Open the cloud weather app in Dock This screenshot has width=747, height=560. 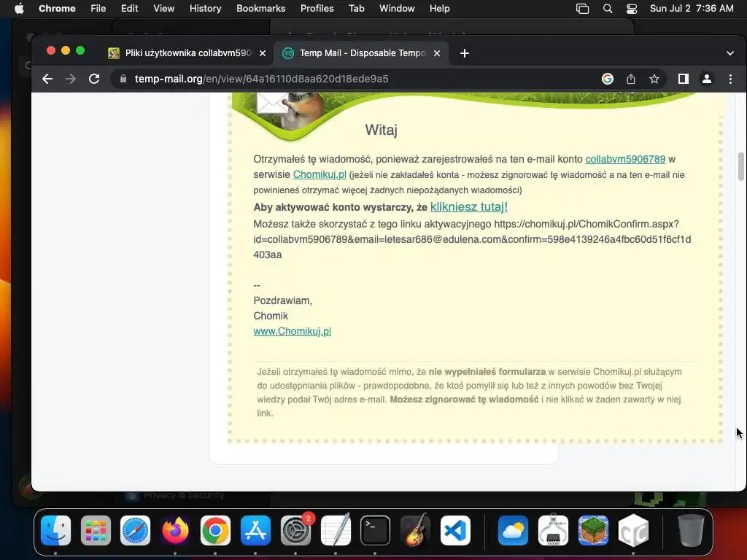click(x=513, y=531)
